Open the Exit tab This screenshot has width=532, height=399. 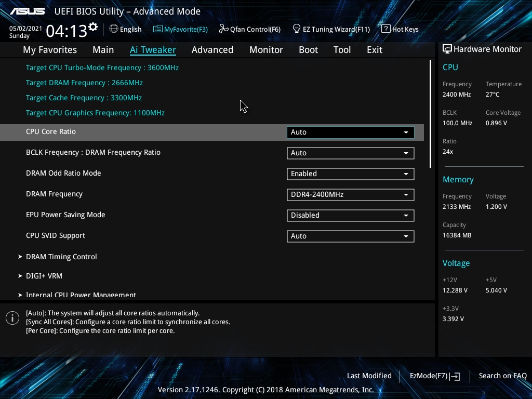pos(375,50)
